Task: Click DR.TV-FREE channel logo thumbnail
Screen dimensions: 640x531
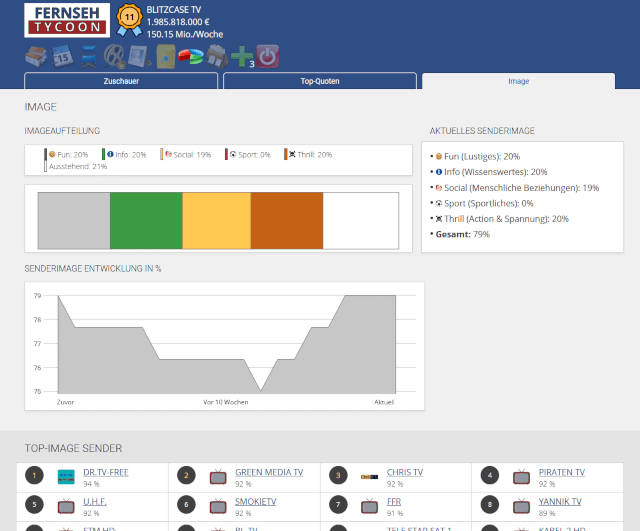Action: pyautogui.click(x=66, y=477)
